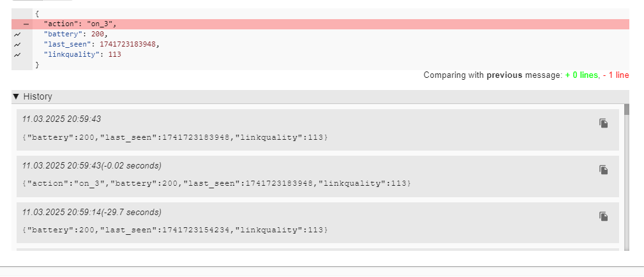Copy the first 20:59:43 history entry
Image resolution: width=644 pixels, height=277 pixels.
coord(603,123)
